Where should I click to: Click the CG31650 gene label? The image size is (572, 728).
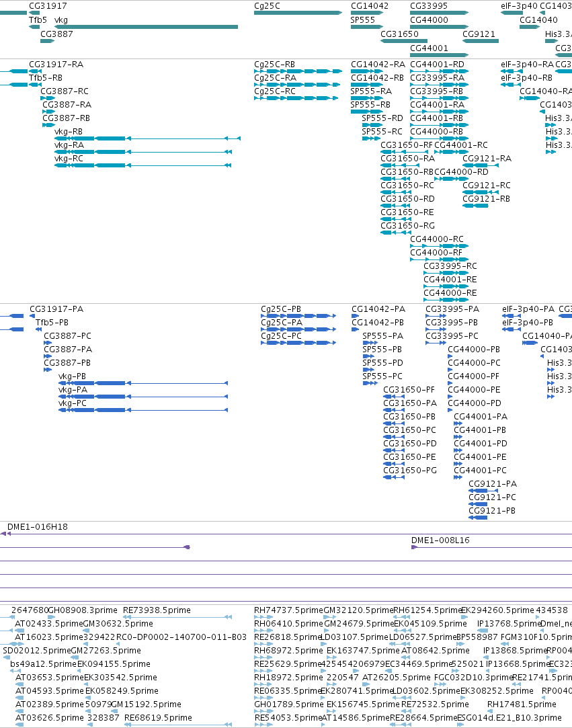399,34
